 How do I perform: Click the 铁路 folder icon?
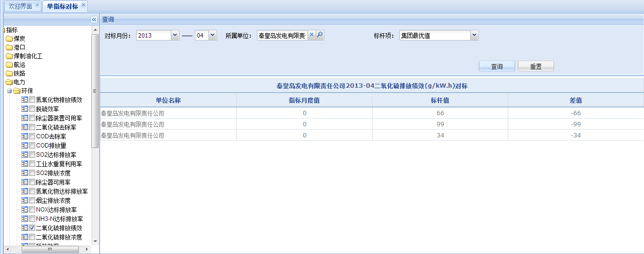pyautogui.click(x=9, y=73)
